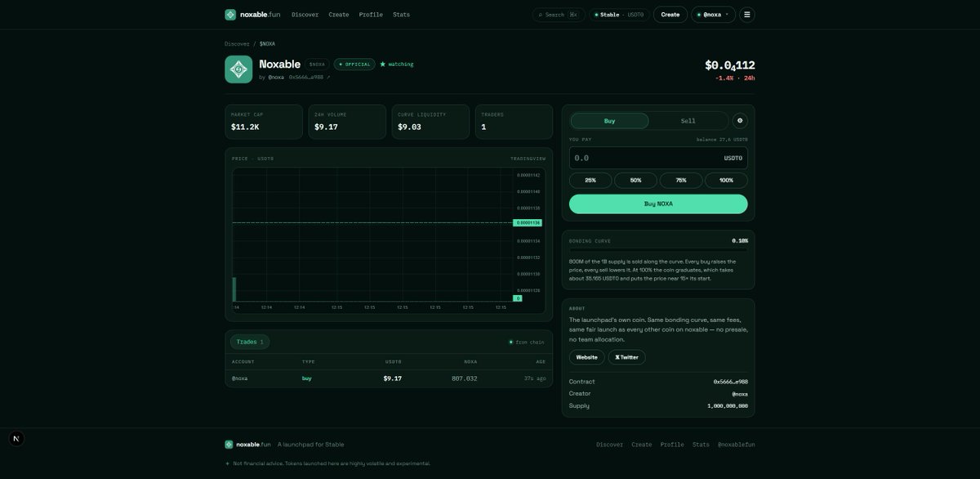Click the Curve Liquidity $9.03 card
The height and width of the screenshot is (479, 980).
coord(430,122)
